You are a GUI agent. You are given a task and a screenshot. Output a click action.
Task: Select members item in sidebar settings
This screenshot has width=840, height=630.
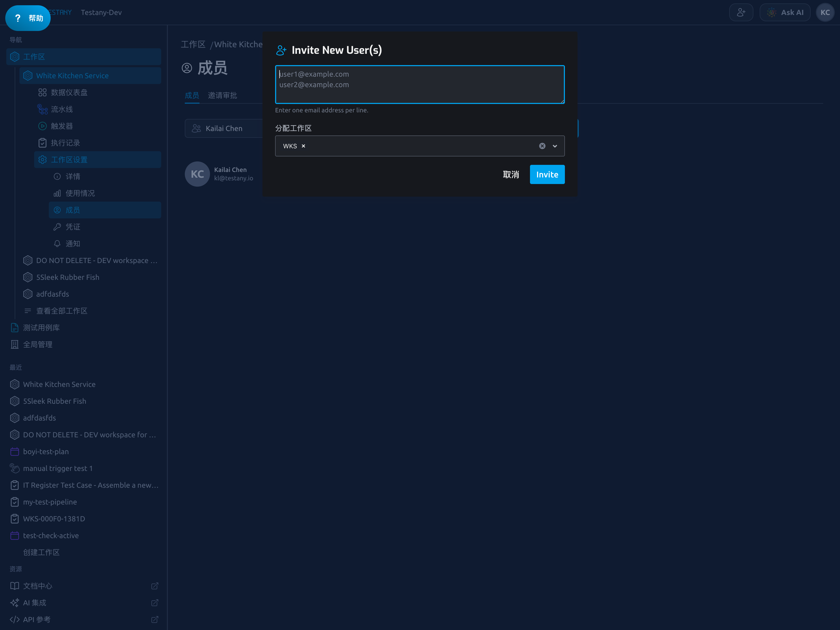[105, 210]
